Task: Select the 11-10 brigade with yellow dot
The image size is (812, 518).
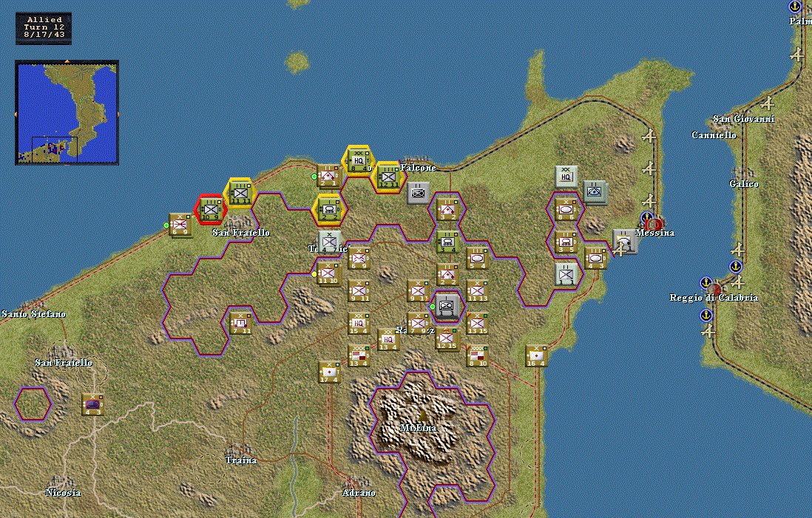Action: click(x=329, y=273)
